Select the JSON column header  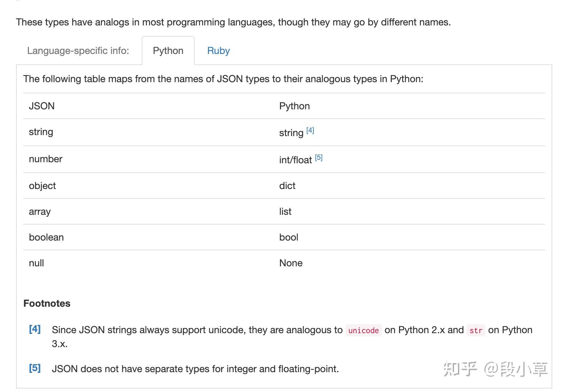[42, 106]
